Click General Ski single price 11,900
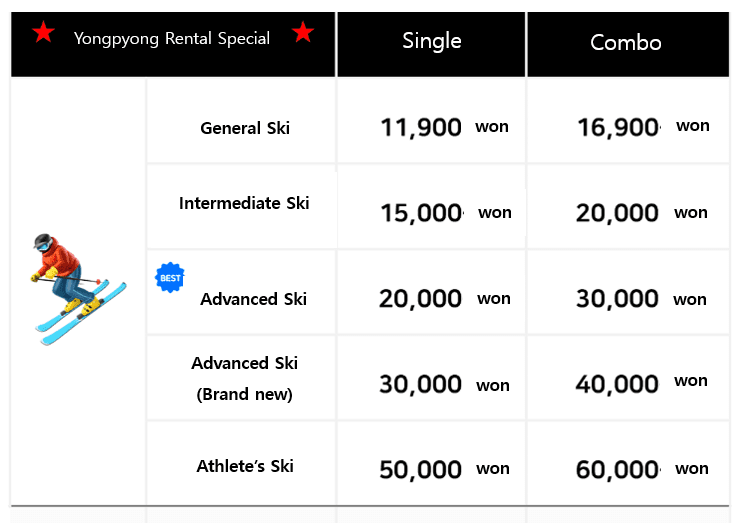741x523 pixels. click(421, 127)
